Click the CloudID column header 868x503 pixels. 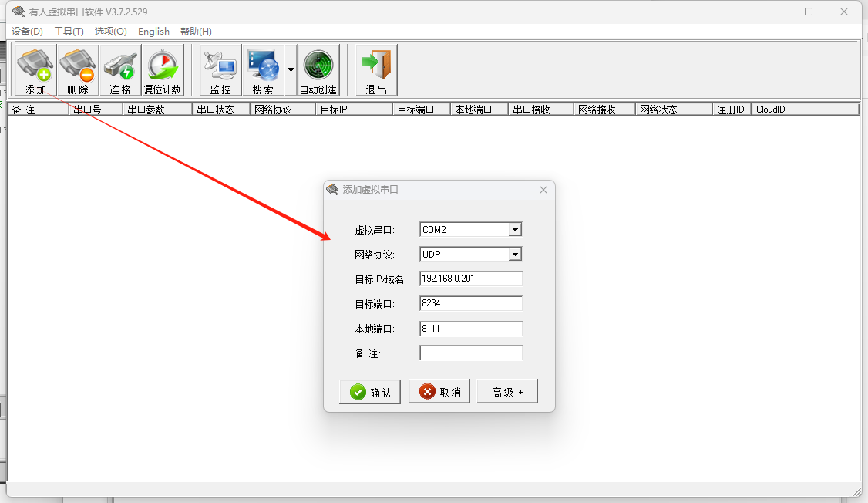coord(806,110)
